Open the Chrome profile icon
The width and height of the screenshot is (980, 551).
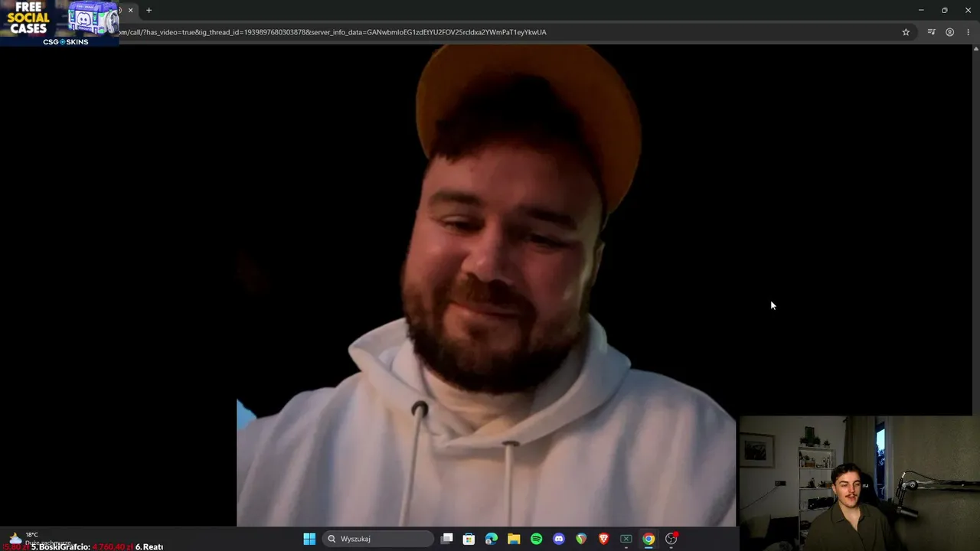pyautogui.click(x=949, y=32)
